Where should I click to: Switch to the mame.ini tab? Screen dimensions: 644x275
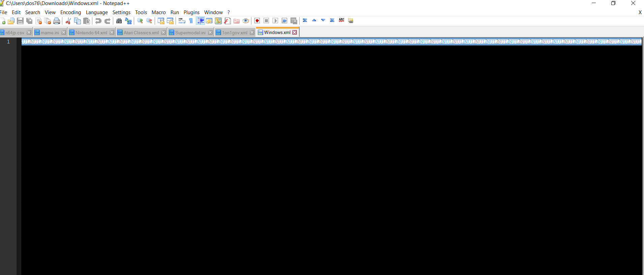[50, 33]
